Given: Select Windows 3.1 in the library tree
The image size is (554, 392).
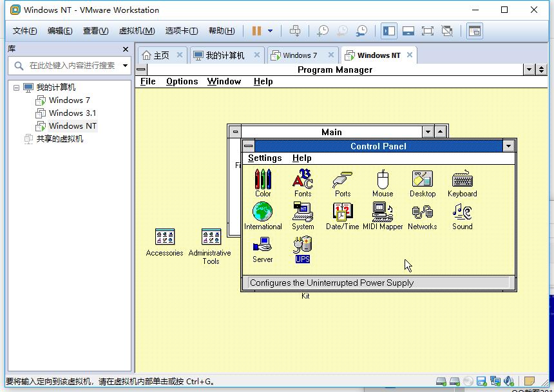Looking at the screenshot, I should (66, 113).
